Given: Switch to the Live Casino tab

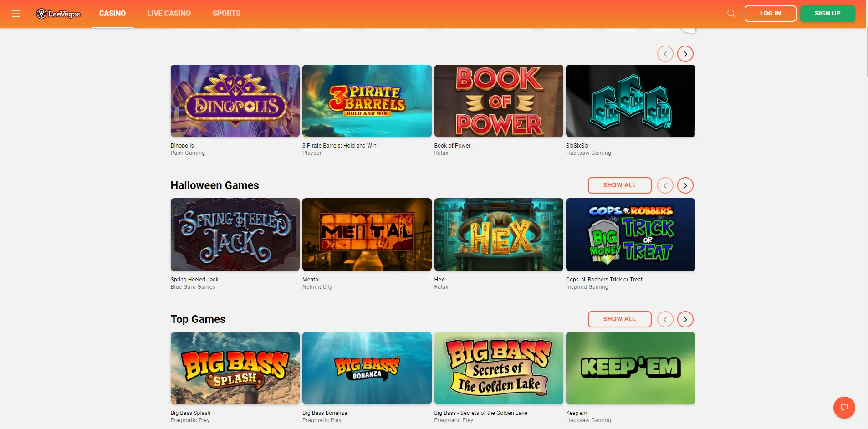Looking at the screenshot, I should pyautogui.click(x=169, y=14).
